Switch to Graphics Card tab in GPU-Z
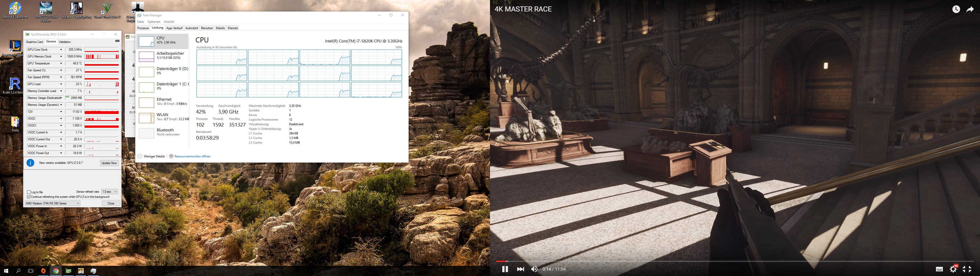980x276 pixels. [34, 42]
